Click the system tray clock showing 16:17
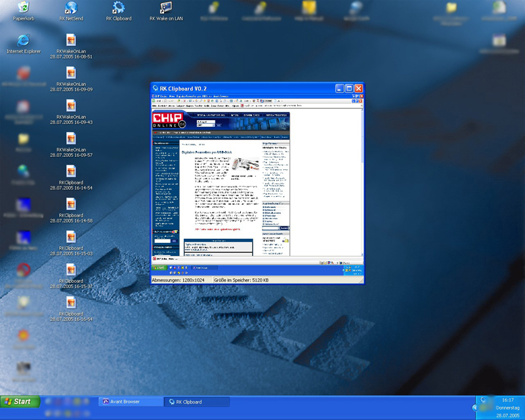The height and width of the screenshot is (420, 525). pos(507,399)
